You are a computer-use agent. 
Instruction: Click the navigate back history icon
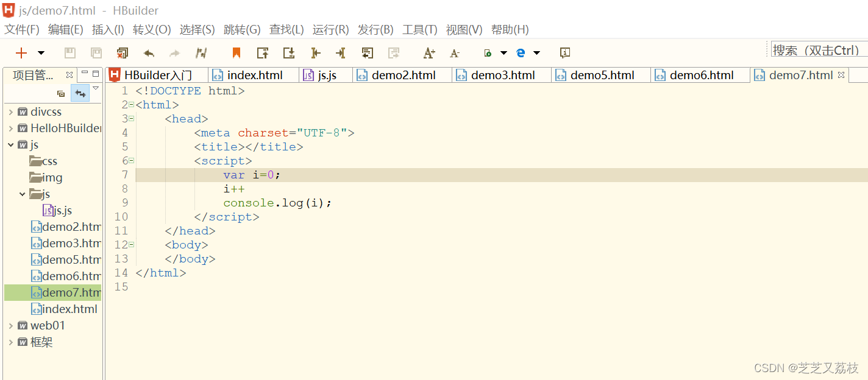pos(367,53)
